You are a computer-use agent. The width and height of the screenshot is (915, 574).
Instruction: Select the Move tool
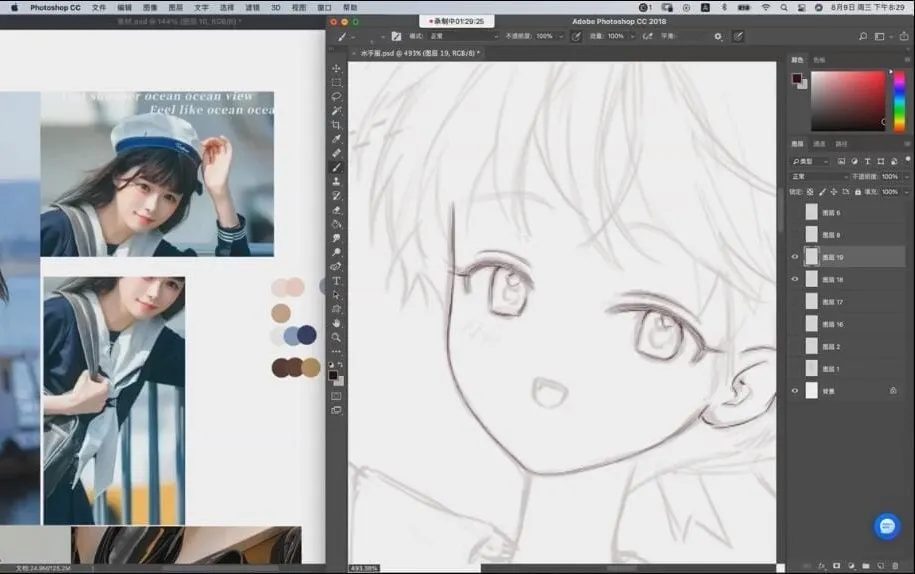click(336, 68)
